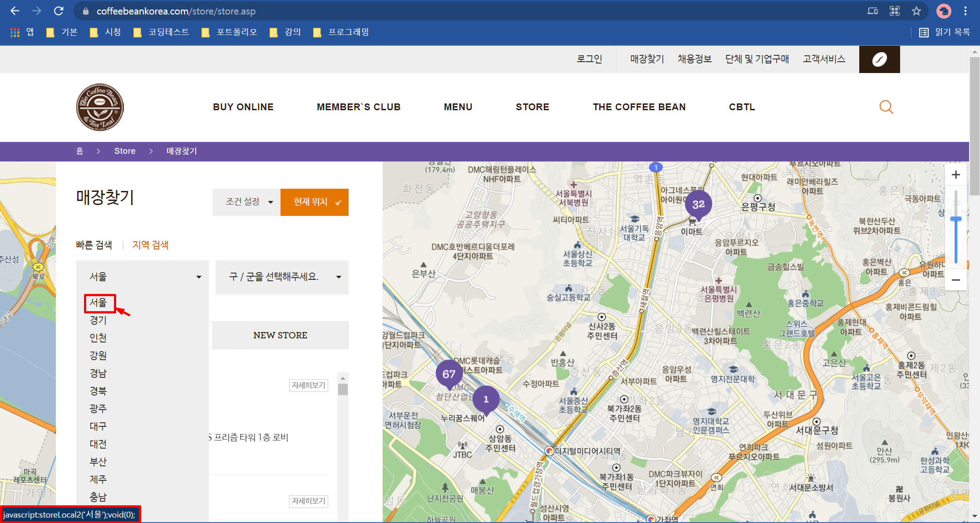Viewport: 980px width, 523px height.
Task: Click the 로그인 login link
Action: click(x=589, y=59)
